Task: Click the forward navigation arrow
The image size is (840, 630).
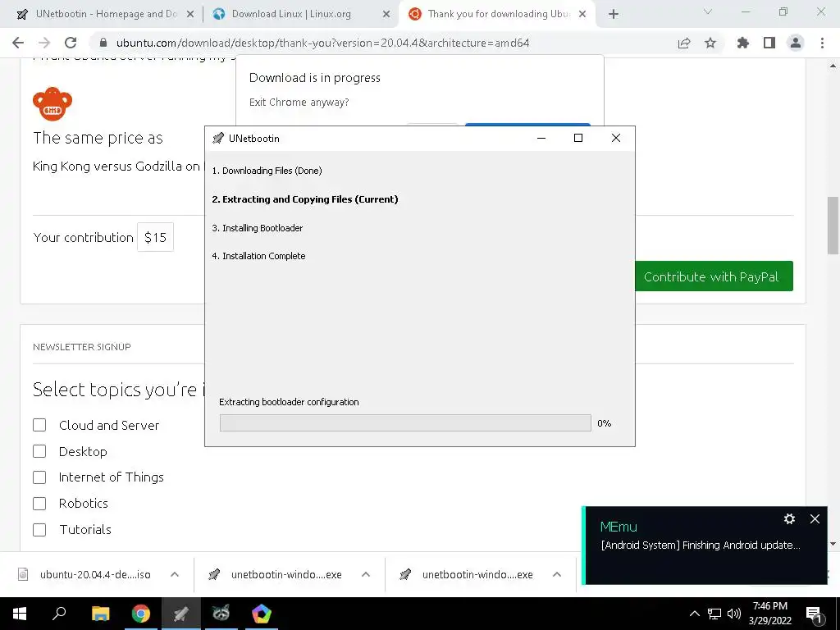Action: click(x=44, y=43)
